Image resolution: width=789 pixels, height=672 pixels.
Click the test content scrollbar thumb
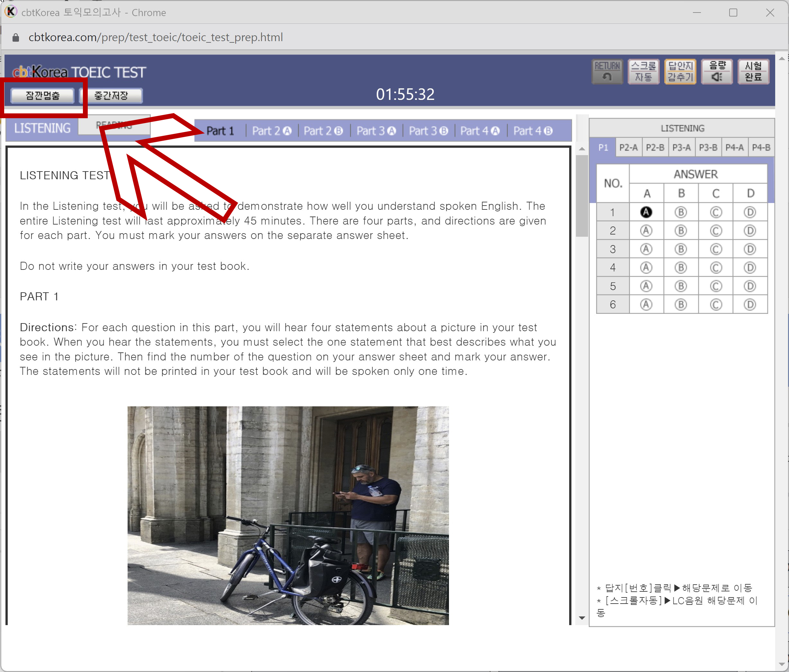[581, 196]
